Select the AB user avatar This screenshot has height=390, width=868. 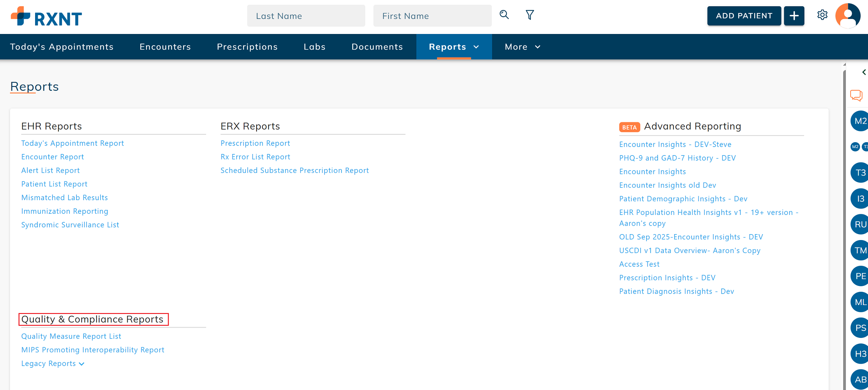(860, 380)
